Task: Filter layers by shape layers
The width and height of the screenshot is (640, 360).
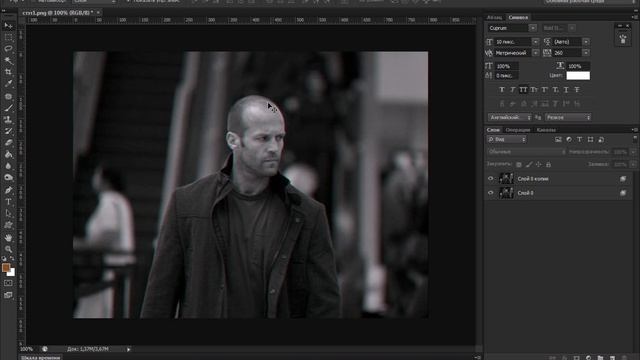Action: (x=590, y=140)
